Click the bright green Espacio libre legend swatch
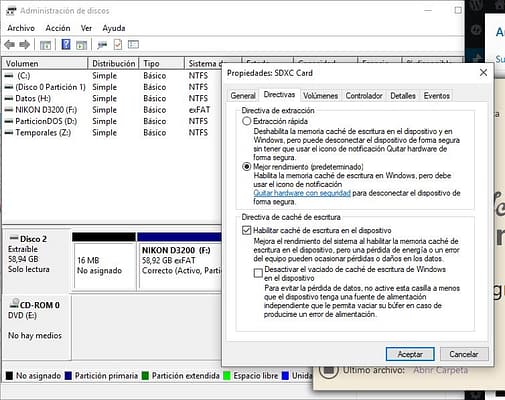 pyautogui.click(x=227, y=376)
